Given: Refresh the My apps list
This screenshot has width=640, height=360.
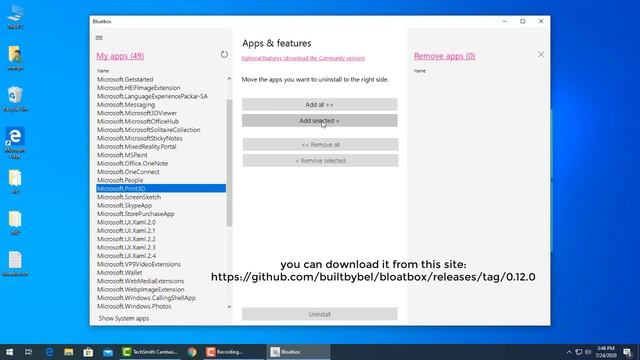Looking at the screenshot, I should pyautogui.click(x=224, y=54).
